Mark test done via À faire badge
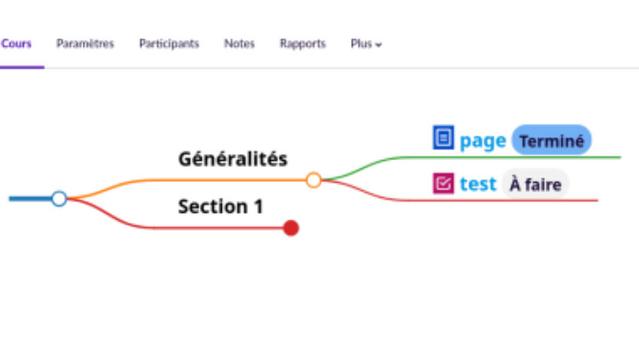Viewport: 639px width, 361px height. point(535,185)
